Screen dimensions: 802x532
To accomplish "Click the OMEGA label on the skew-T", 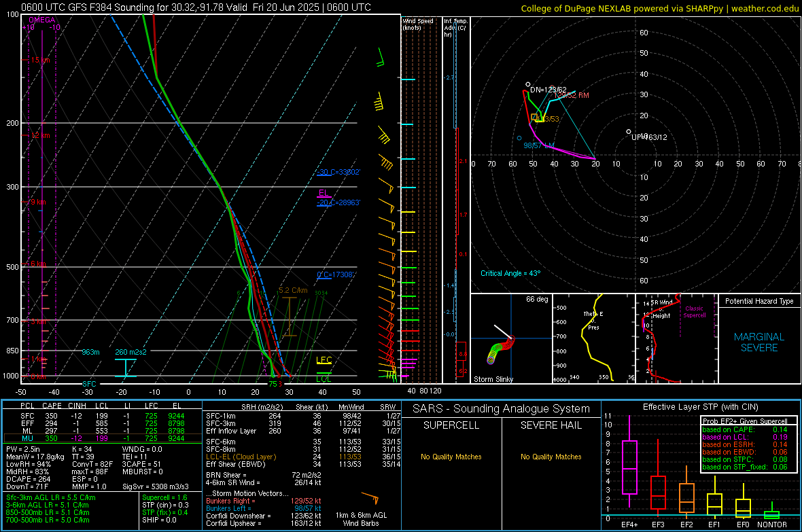I will pos(42,20).
